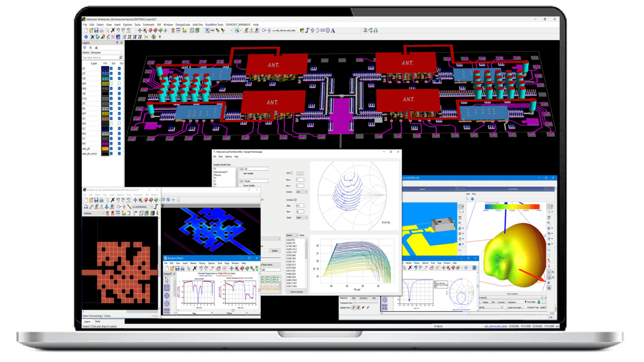The height and width of the screenshot is (362, 644).
Task: Uncheck the Contours checkbox
Action: point(295,200)
